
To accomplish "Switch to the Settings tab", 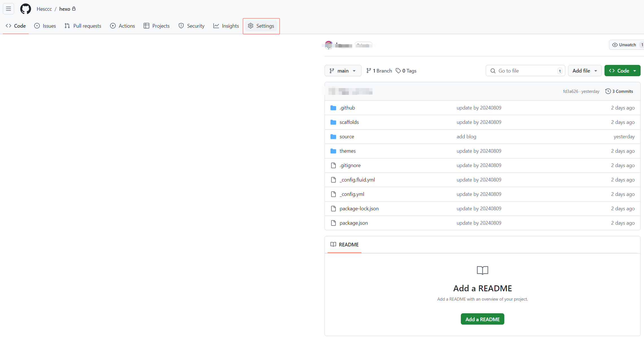I will coord(261,26).
